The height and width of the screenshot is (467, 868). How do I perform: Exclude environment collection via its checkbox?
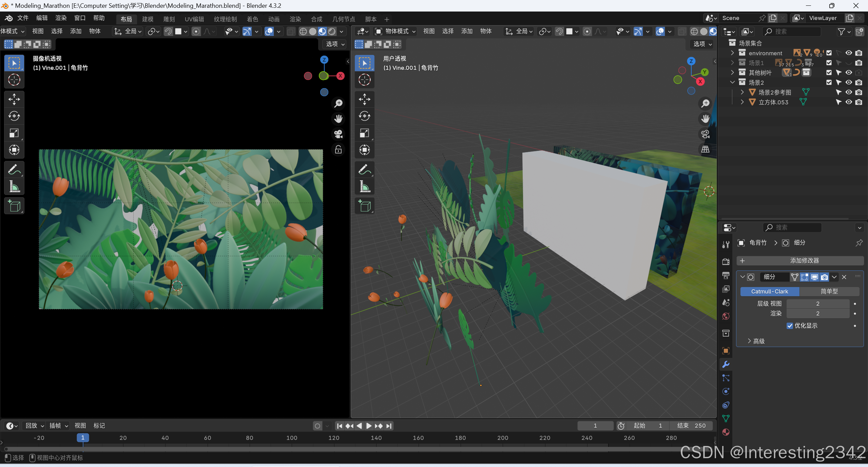829,53
